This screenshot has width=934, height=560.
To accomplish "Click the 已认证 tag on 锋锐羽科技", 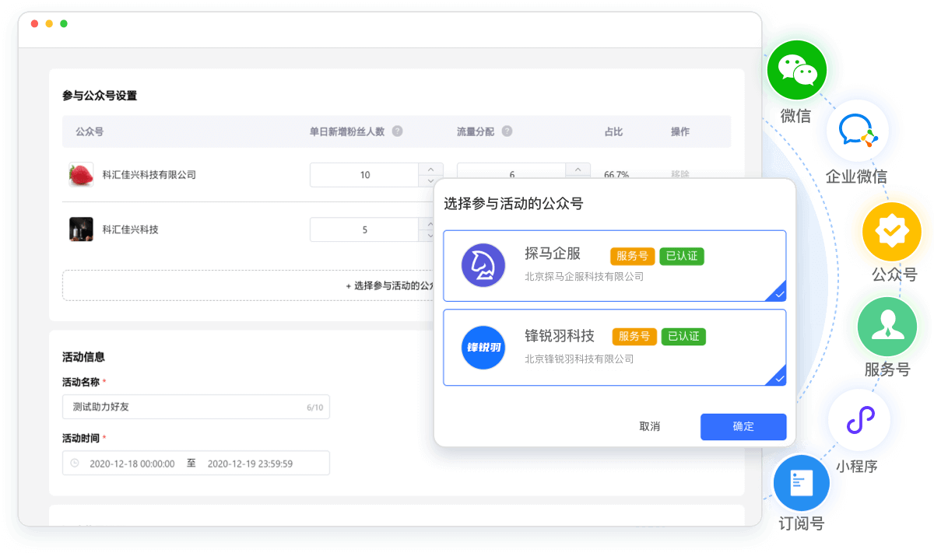I will (x=683, y=337).
